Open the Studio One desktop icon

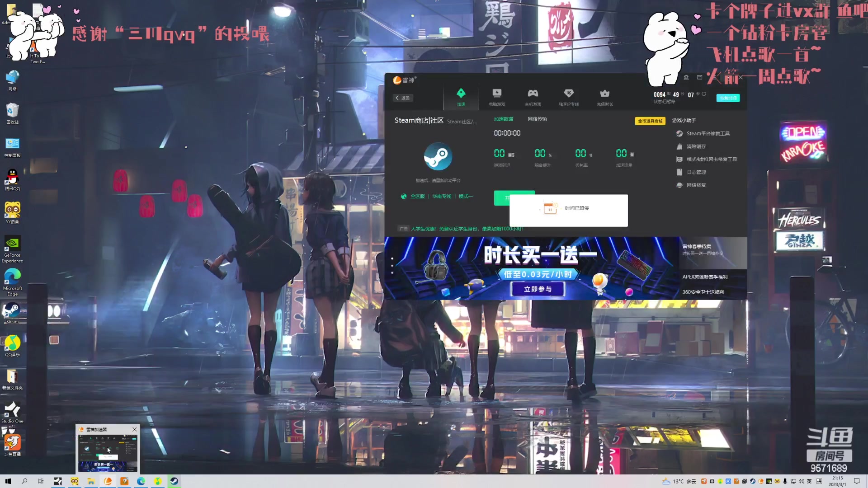(x=12, y=413)
